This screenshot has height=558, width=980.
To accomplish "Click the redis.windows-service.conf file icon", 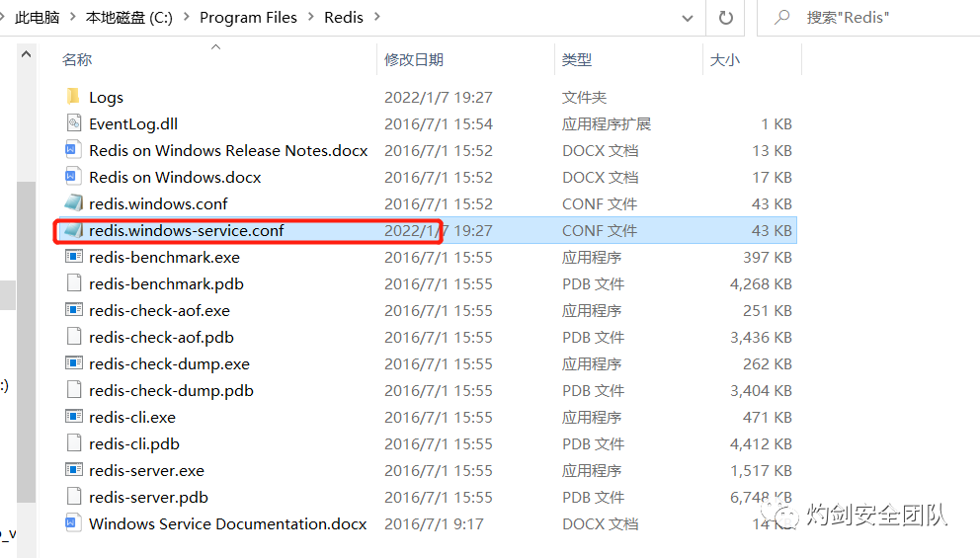I will pos(74,230).
